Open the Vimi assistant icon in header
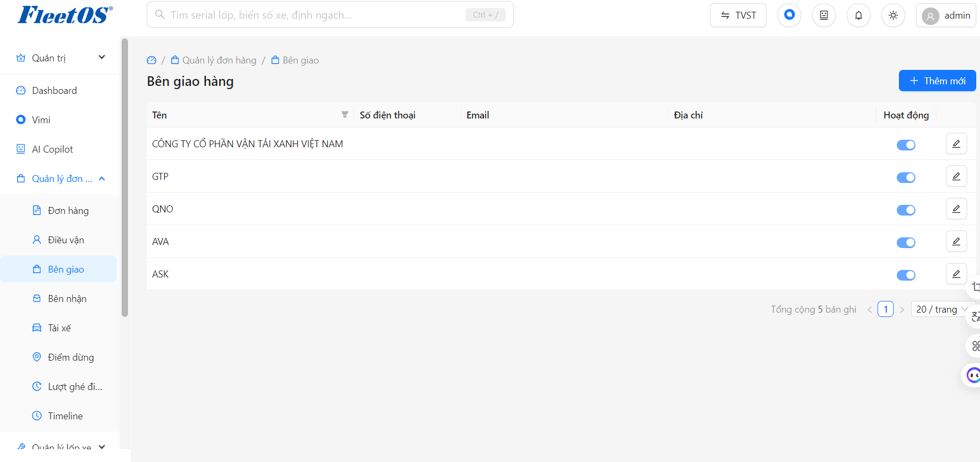Screen dimensions: 980x462 [x=789, y=15]
